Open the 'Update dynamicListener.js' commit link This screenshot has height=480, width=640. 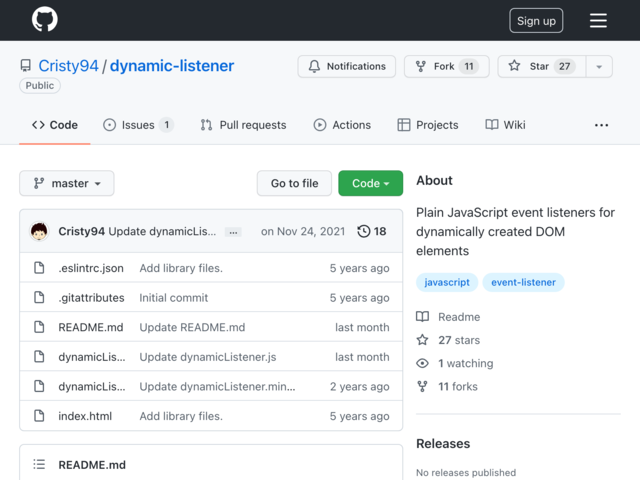click(x=208, y=357)
